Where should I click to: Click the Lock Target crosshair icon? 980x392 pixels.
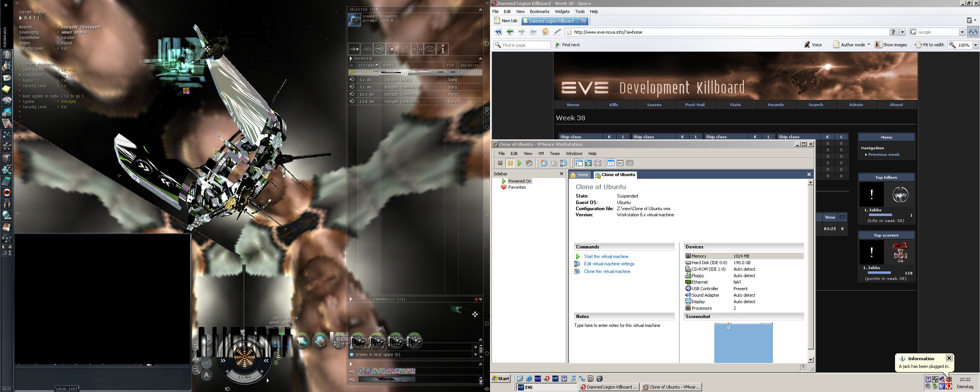point(417,49)
